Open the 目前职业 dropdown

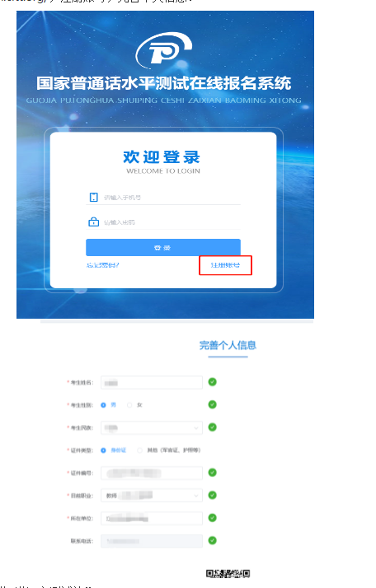click(152, 496)
